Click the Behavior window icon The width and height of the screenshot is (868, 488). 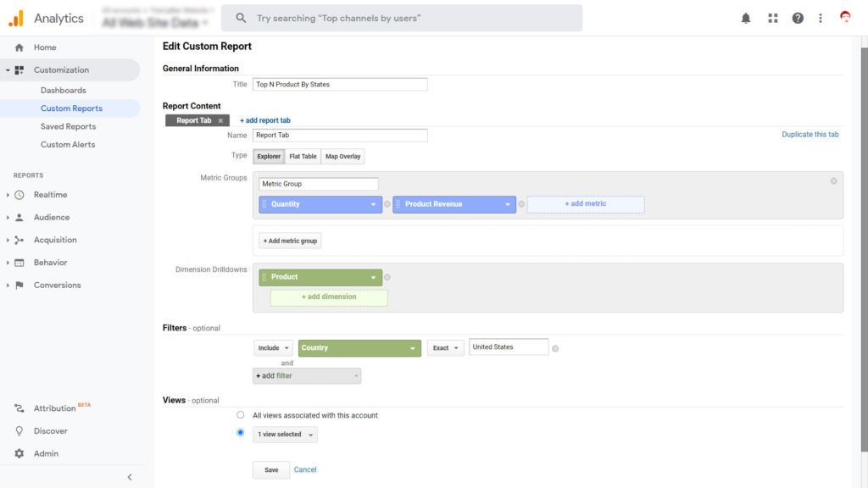(19, 263)
